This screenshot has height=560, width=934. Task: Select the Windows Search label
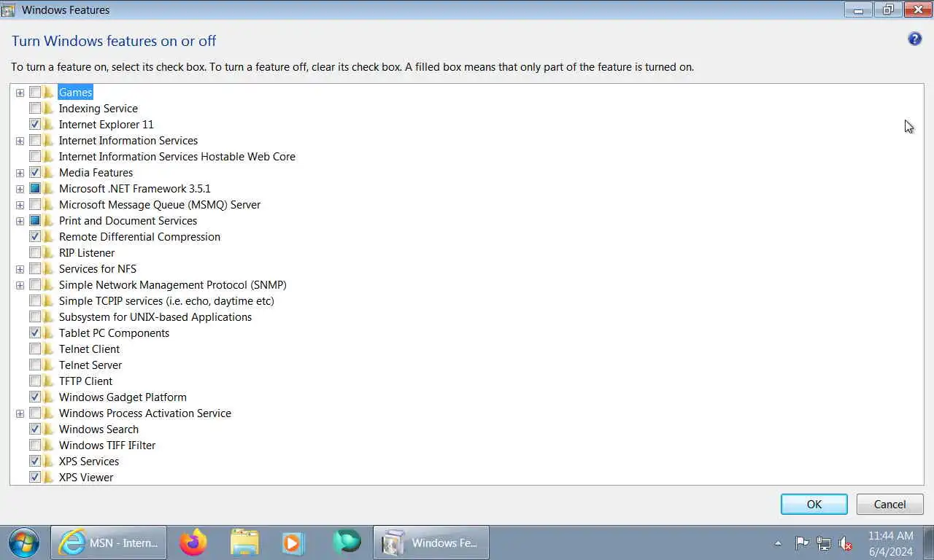[99, 429]
